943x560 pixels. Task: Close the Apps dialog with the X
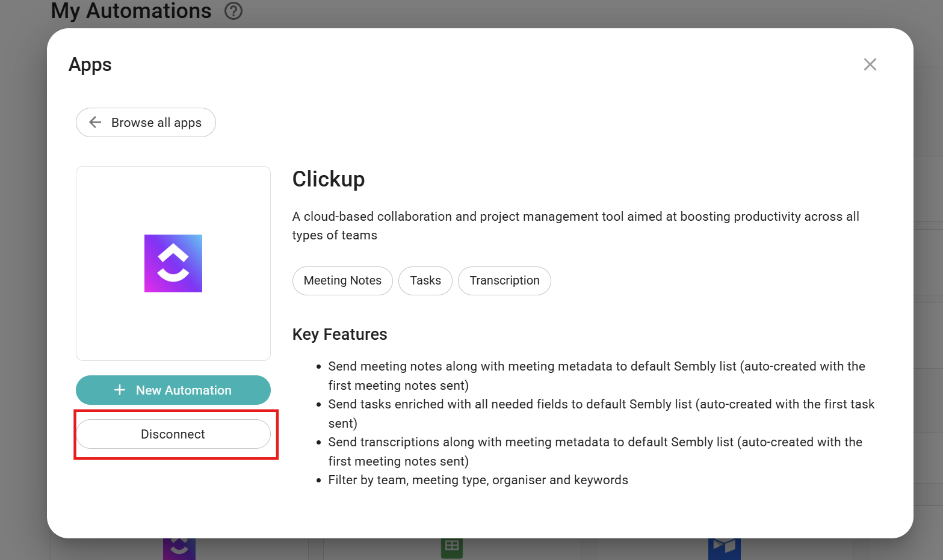tap(870, 64)
